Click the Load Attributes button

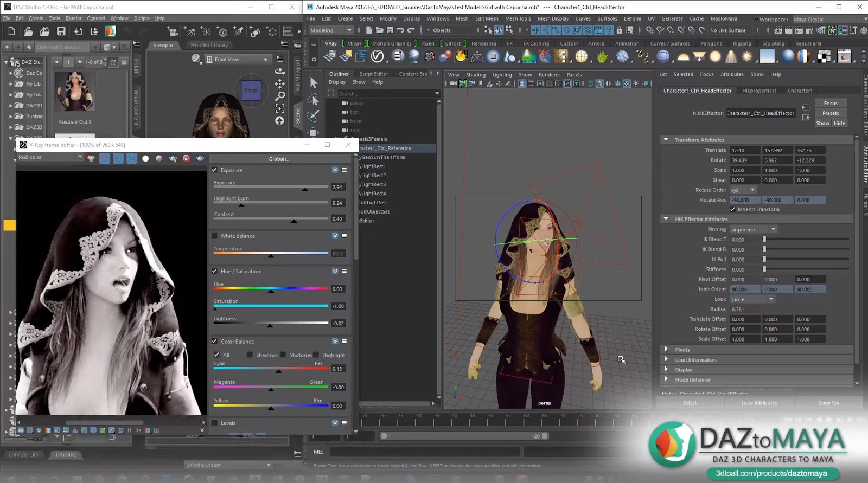click(759, 403)
